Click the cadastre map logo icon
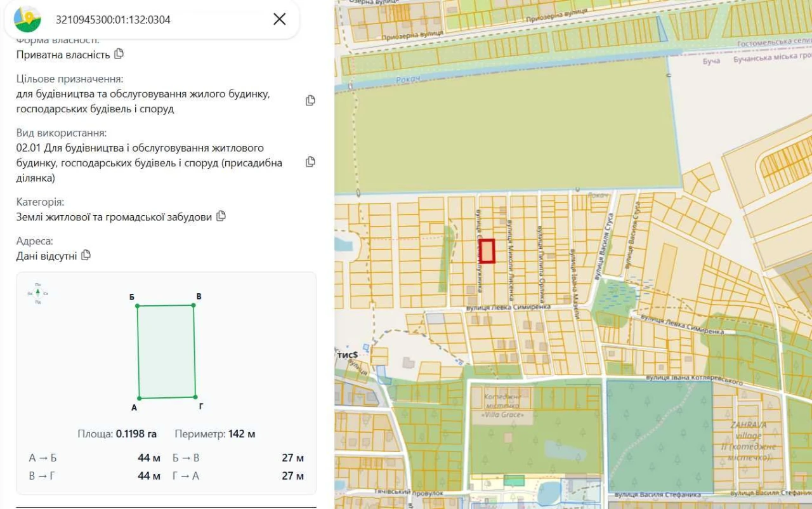The height and width of the screenshot is (509, 812). [x=27, y=19]
